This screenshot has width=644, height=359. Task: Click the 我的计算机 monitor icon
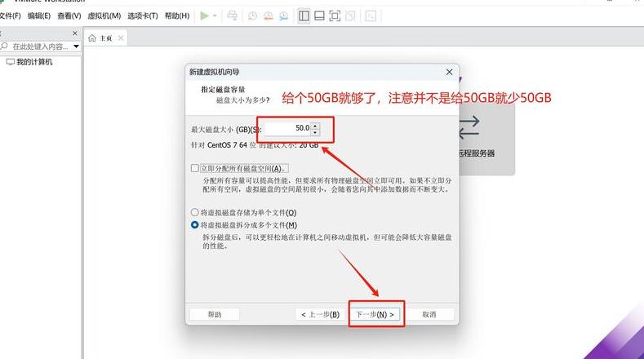11,62
